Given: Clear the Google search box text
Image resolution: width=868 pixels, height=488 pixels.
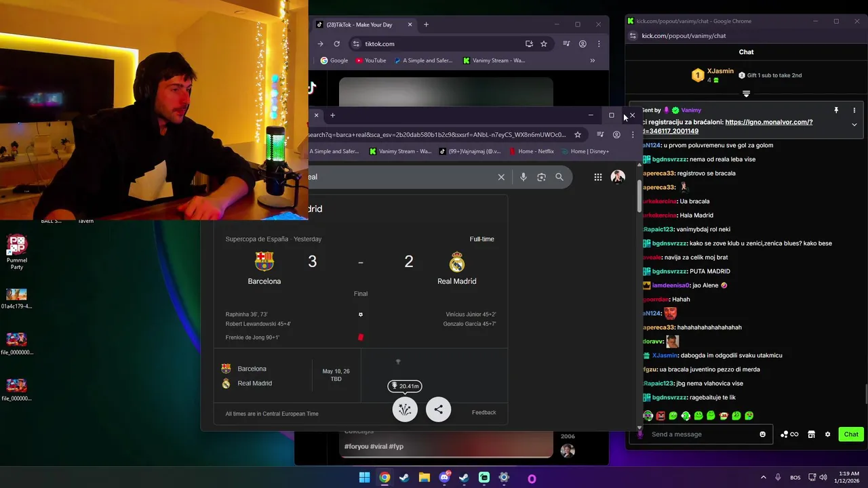Looking at the screenshot, I should pos(501,177).
